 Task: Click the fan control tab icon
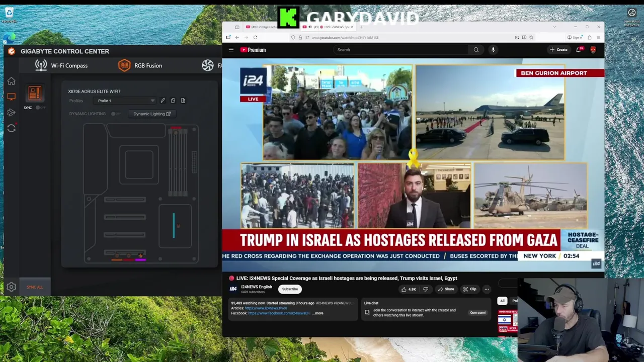(x=208, y=65)
